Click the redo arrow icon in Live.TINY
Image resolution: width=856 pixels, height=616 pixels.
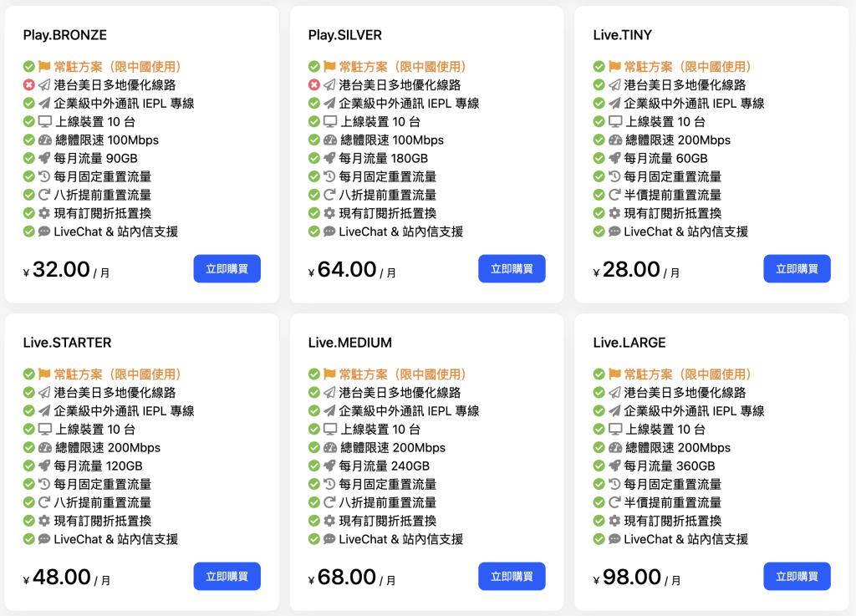point(614,196)
